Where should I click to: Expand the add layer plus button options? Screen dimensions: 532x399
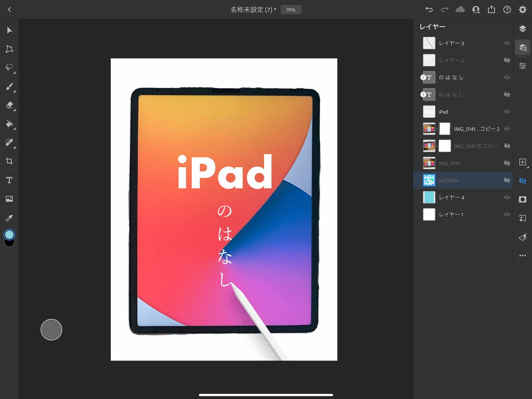[x=523, y=162]
